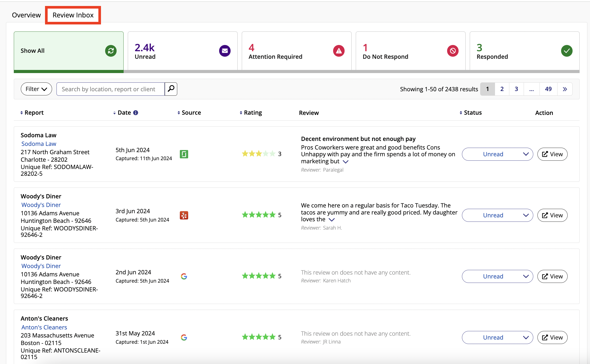Click the location search input field

click(x=110, y=89)
